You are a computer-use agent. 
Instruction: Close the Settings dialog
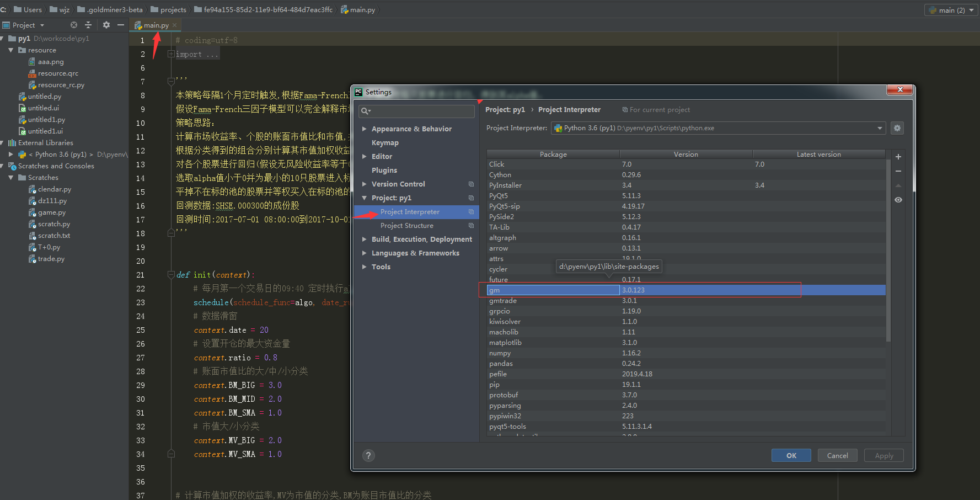(x=900, y=89)
